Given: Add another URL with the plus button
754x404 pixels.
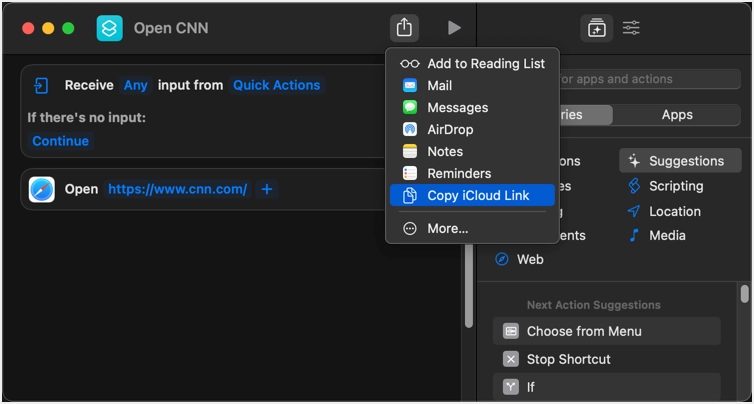Looking at the screenshot, I should [x=266, y=189].
